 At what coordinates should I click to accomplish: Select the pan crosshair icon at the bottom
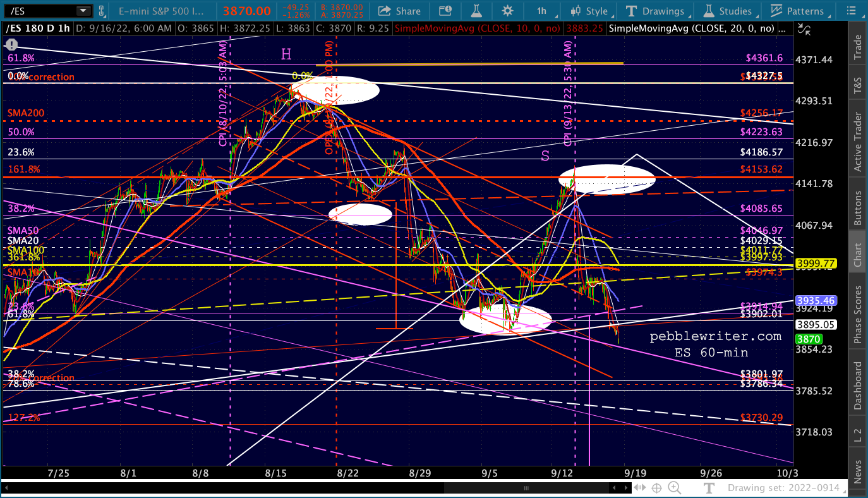click(x=656, y=487)
